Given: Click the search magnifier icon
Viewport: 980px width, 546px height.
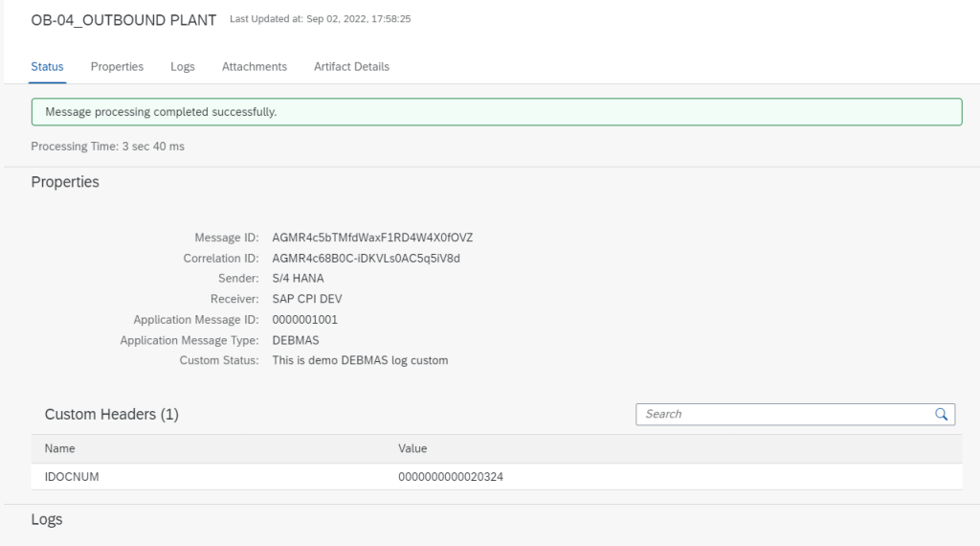Looking at the screenshot, I should pos(941,414).
